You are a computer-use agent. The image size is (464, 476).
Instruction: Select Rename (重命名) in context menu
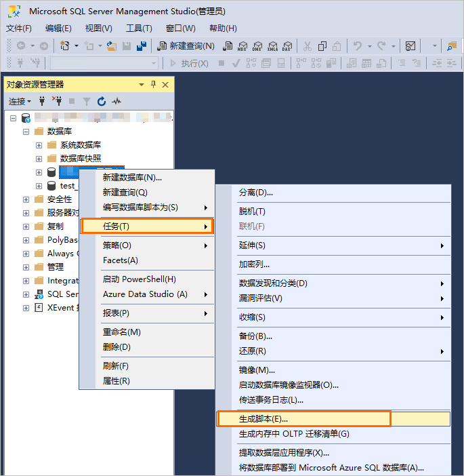tap(148, 332)
